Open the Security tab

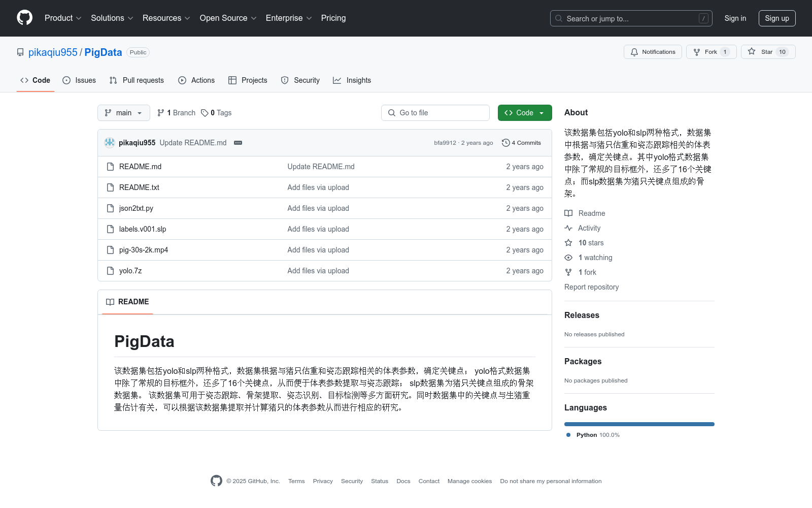point(300,80)
